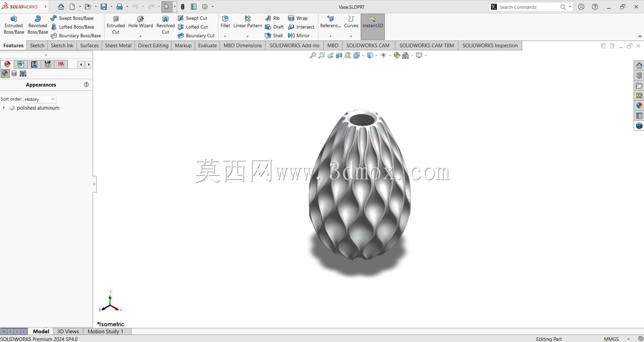
Task: Expand the Fillet dropdown arrow
Action: 225,36
